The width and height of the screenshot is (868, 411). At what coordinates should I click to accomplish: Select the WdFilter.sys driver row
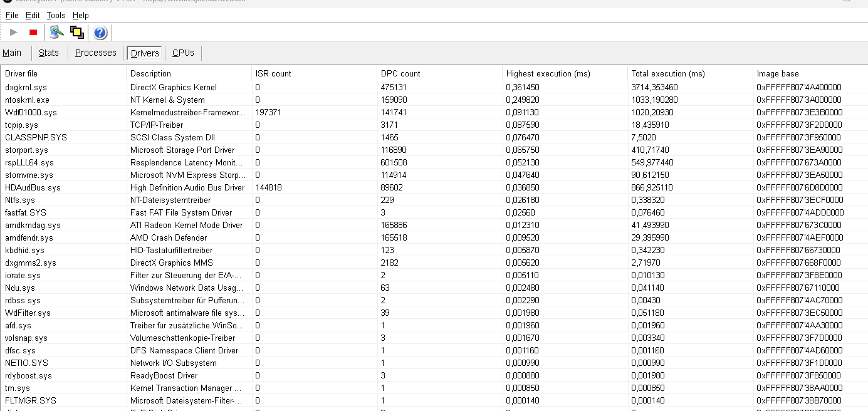coord(434,313)
